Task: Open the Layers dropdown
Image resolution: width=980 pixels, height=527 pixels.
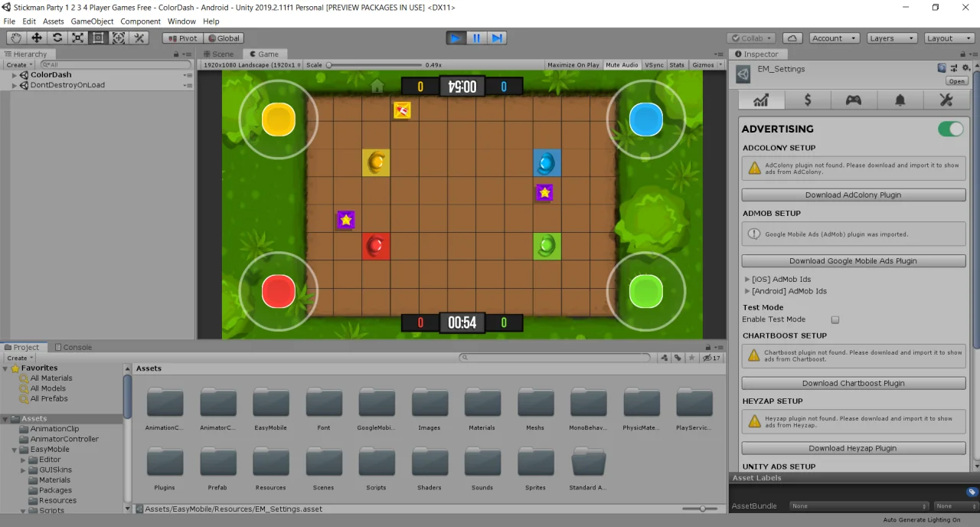Action: pyautogui.click(x=892, y=38)
